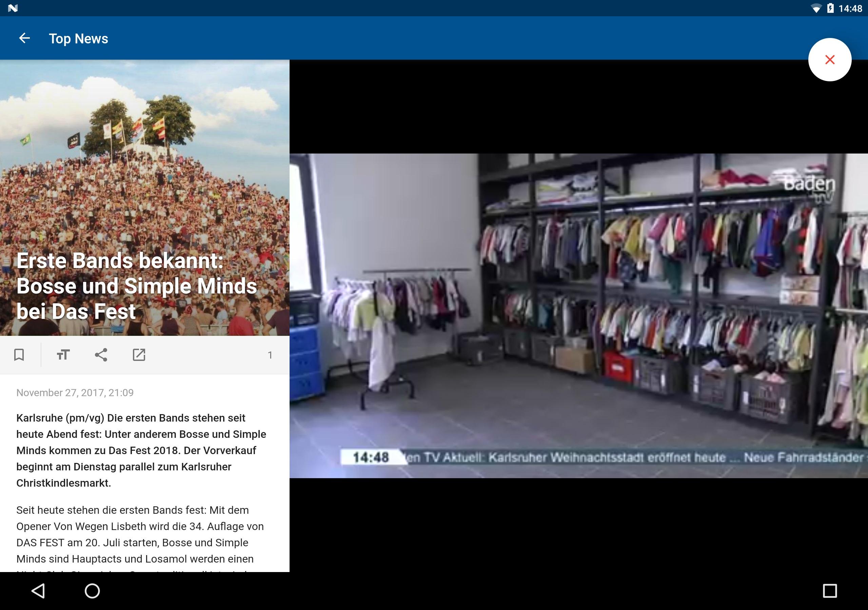The image size is (868, 610).
Task: Tap the Baden TV video frame
Action: 578,302
